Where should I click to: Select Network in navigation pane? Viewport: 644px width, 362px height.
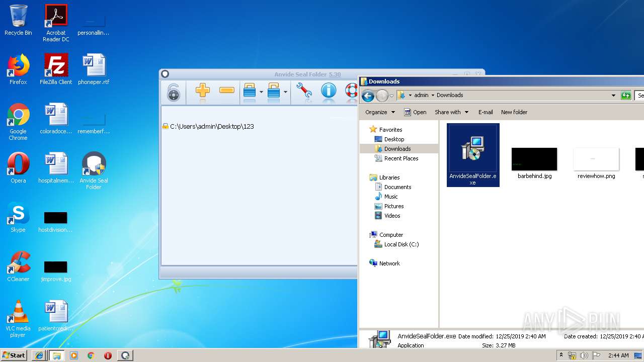tap(384, 263)
